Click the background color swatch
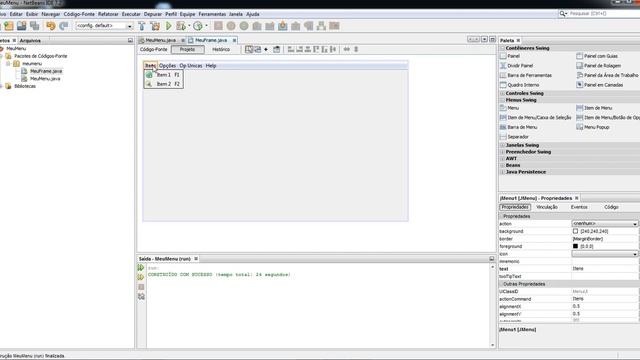Viewport: 640px width, 360px height. pyautogui.click(x=575, y=231)
